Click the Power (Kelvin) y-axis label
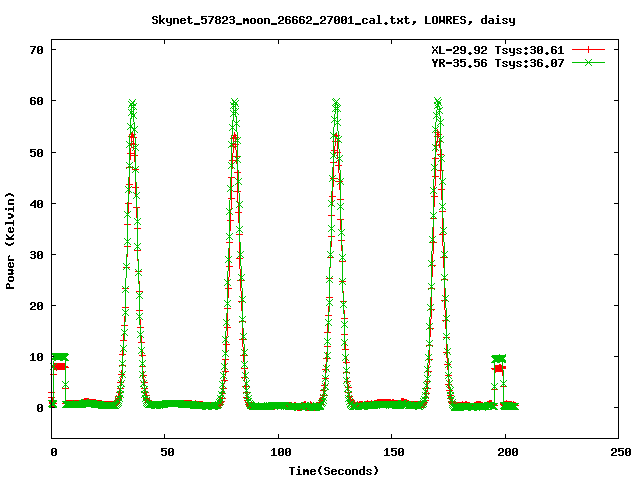Viewport: 640px width, 480px height. pyautogui.click(x=11, y=243)
